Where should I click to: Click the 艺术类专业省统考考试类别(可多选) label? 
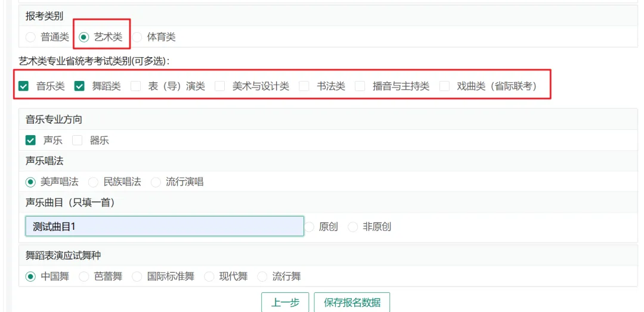[x=94, y=61]
